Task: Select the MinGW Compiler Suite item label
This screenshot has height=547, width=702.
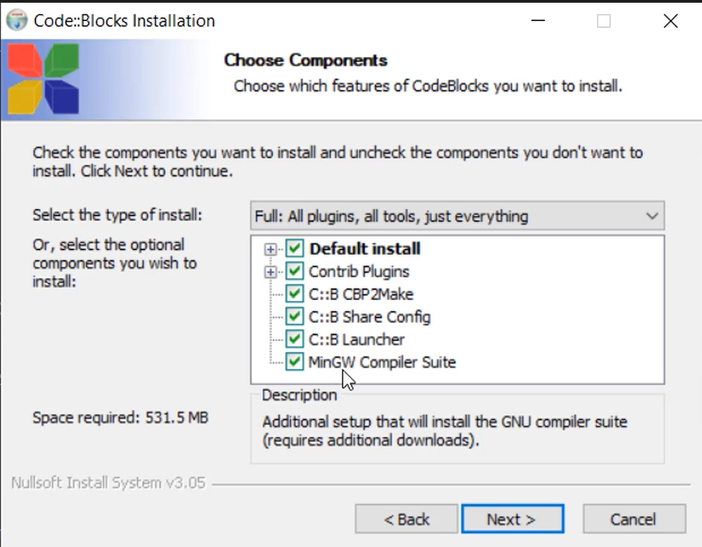Action: pyautogui.click(x=382, y=362)
